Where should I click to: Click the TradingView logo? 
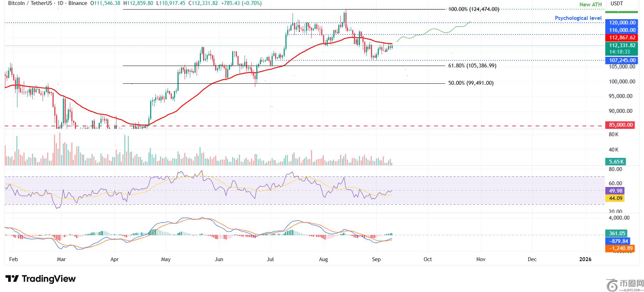tap(40, 279)
